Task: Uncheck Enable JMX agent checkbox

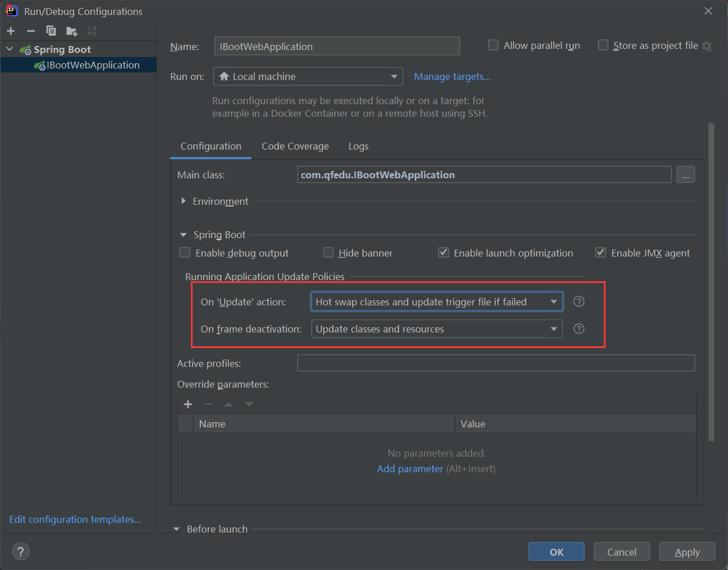Action: click(x=601, y=253)
